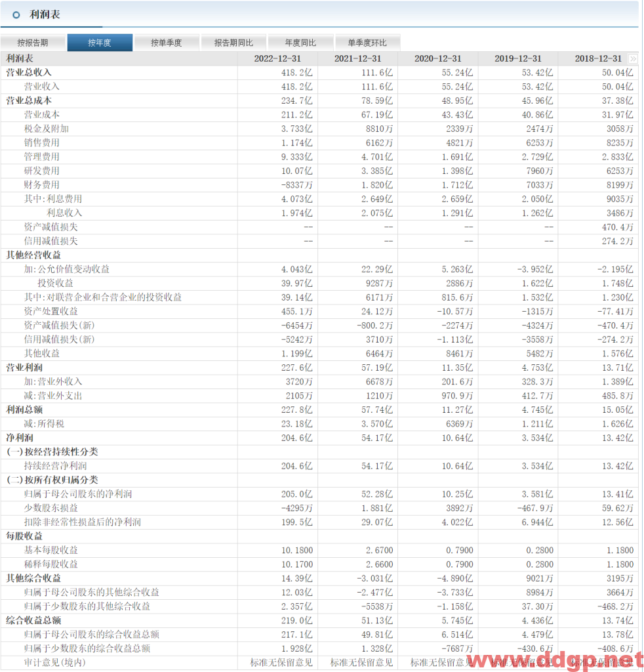Click the 减:所得税 row label

coord(44,424)
